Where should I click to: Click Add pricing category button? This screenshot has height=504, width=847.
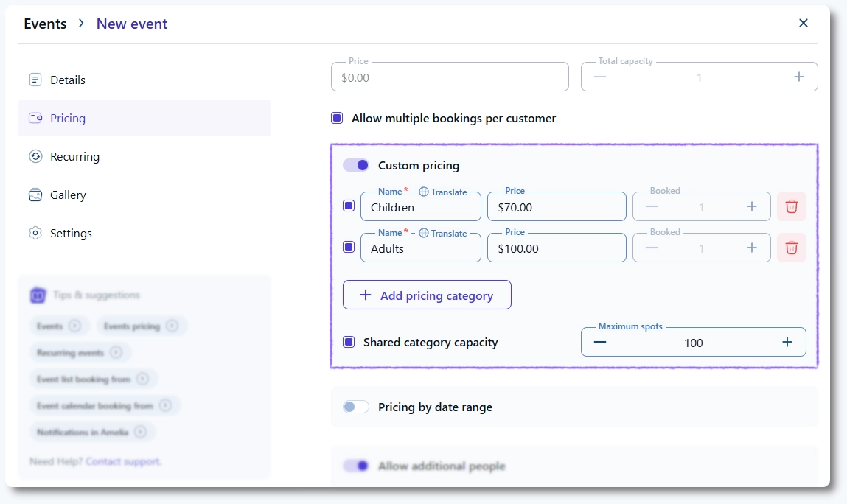coord(427,295)
